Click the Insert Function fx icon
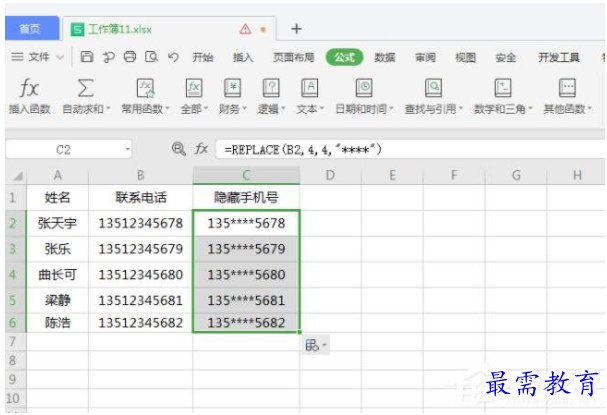This screenshot has height=415, width=607. coord(29,88)
